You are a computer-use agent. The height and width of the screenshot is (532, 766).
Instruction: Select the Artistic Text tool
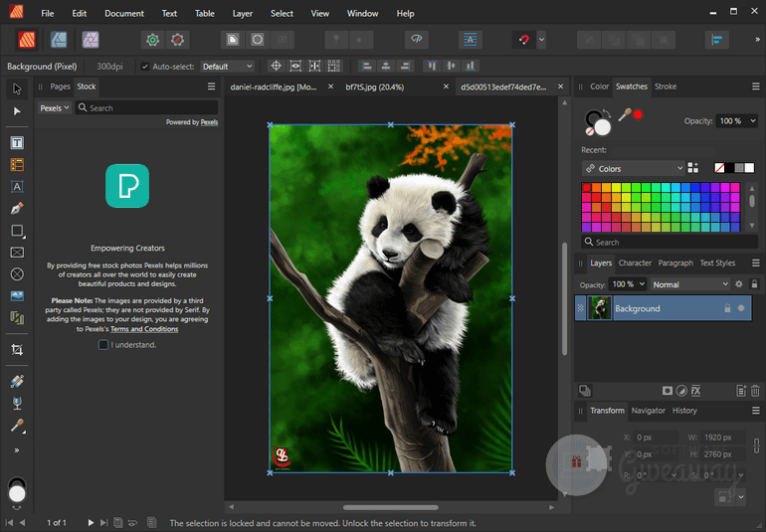(x=17, y=187)
